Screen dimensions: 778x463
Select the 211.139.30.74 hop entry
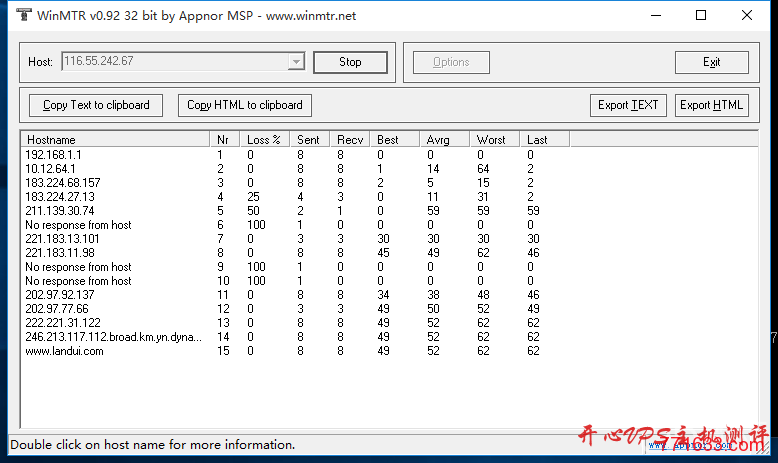click(x=60, y=211)
